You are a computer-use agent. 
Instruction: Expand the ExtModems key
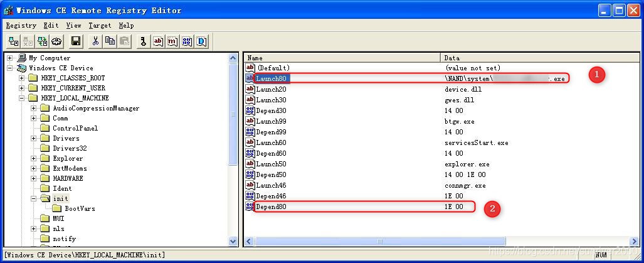click(x=34, y=168)
